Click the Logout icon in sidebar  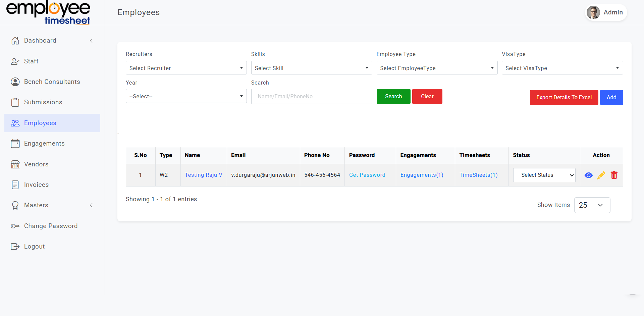click(15, 247)
